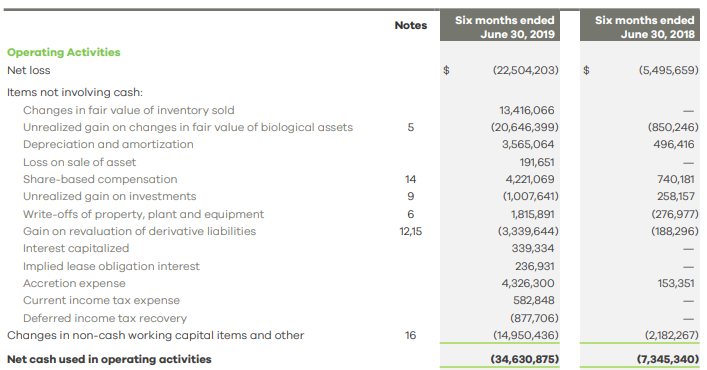Click the 13,416,066 inventory fair value amount
This screenshot has height=370, width=707.
coord(527,110)
